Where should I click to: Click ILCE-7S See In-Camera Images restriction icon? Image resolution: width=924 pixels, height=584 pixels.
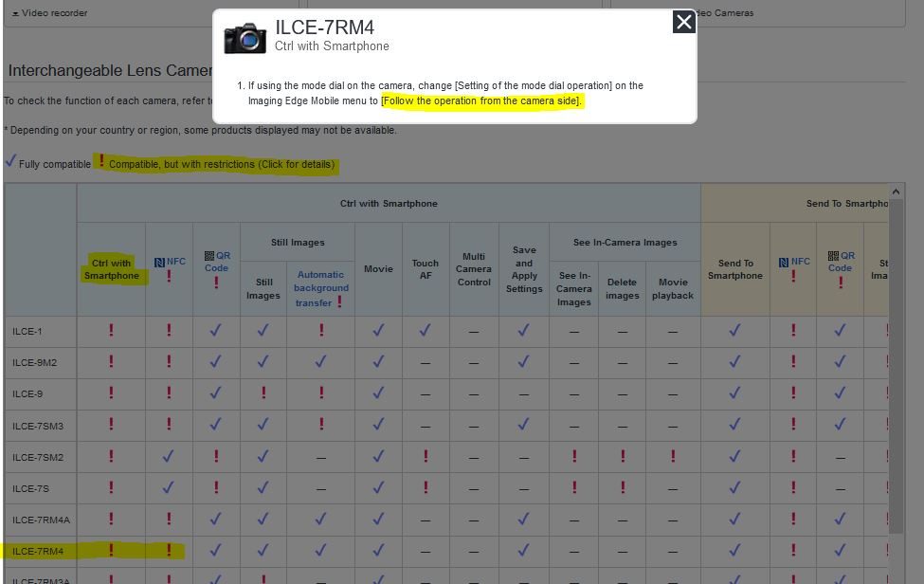coord(574,487)
